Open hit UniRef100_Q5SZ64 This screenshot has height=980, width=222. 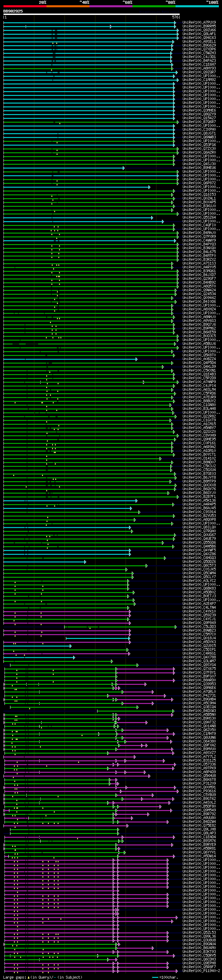(x=199, y=217)
